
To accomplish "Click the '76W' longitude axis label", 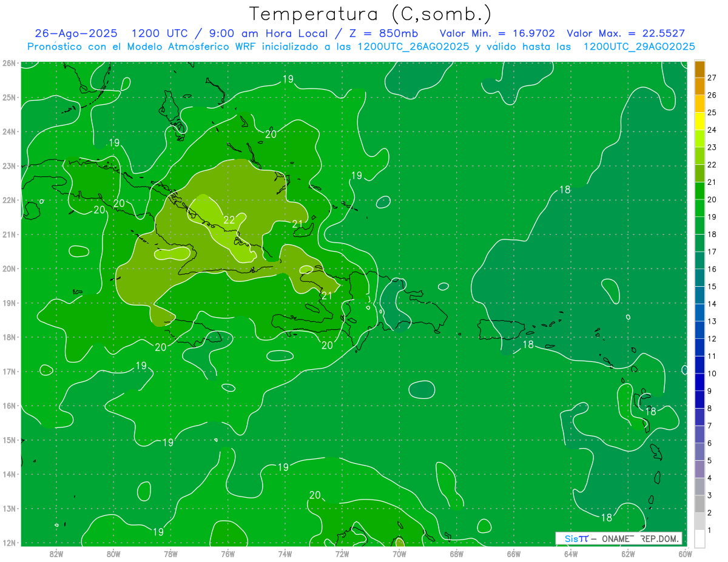I will 227,553.
